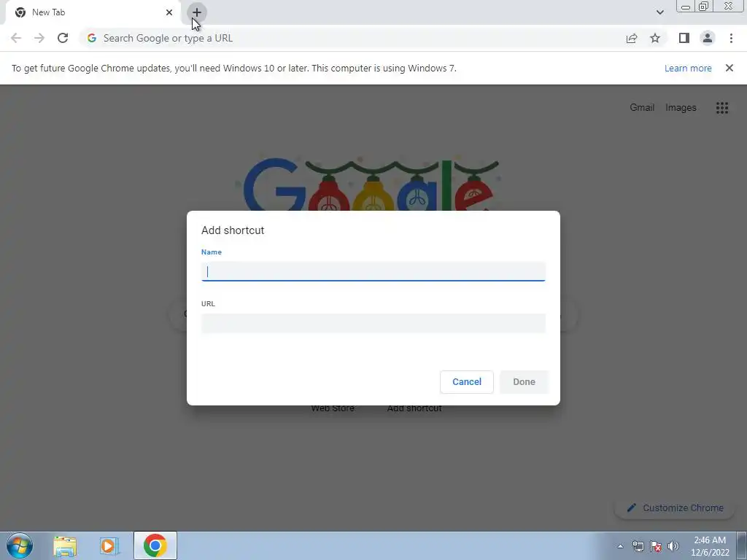Cancel the Add shortcut dialog
This screenshot has width=747, height=560.
(x=466, y=382)
